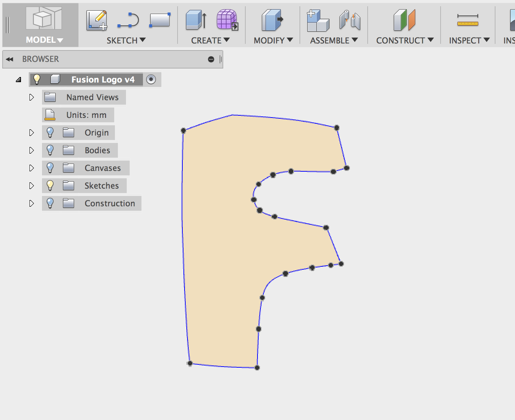Click the "Fusion Logo v4" name

tap(103, 80)
